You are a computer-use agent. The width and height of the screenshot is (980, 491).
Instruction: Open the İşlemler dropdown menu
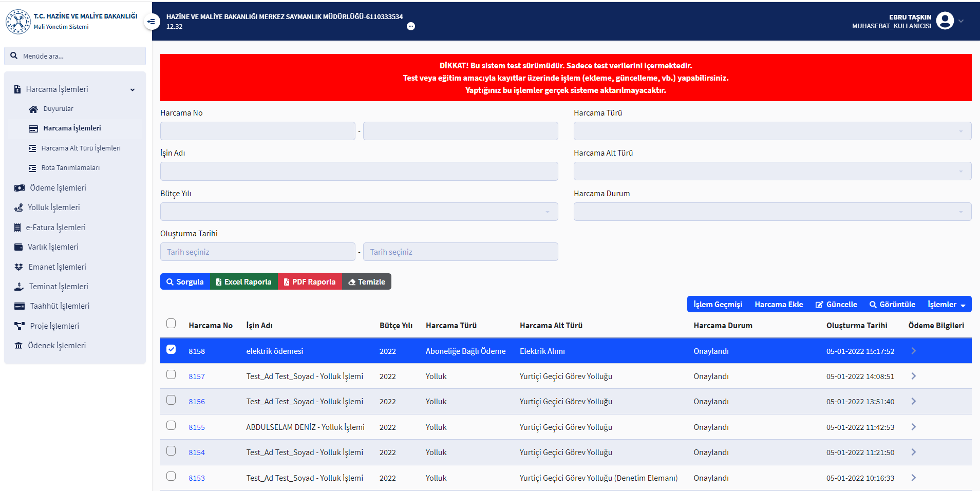pyautogui.click(x=946, y=305)
